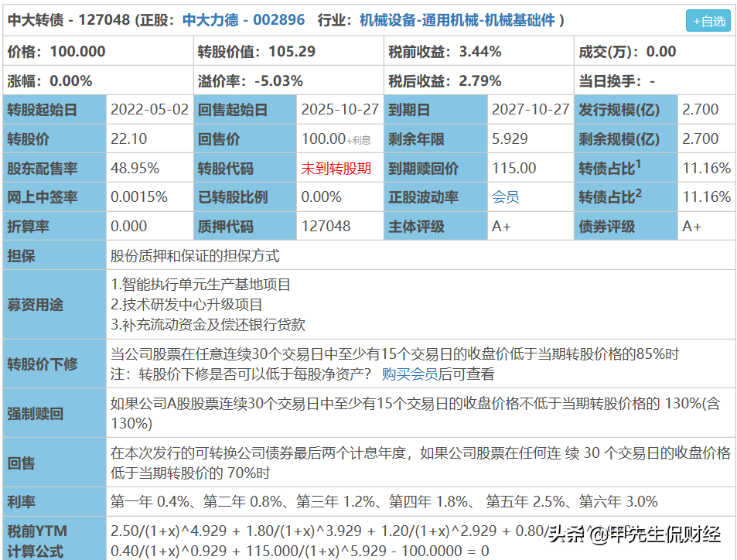
Task: Click the 3.补充流动资金及偿还银行贷款 line
Action: point(208,325)
